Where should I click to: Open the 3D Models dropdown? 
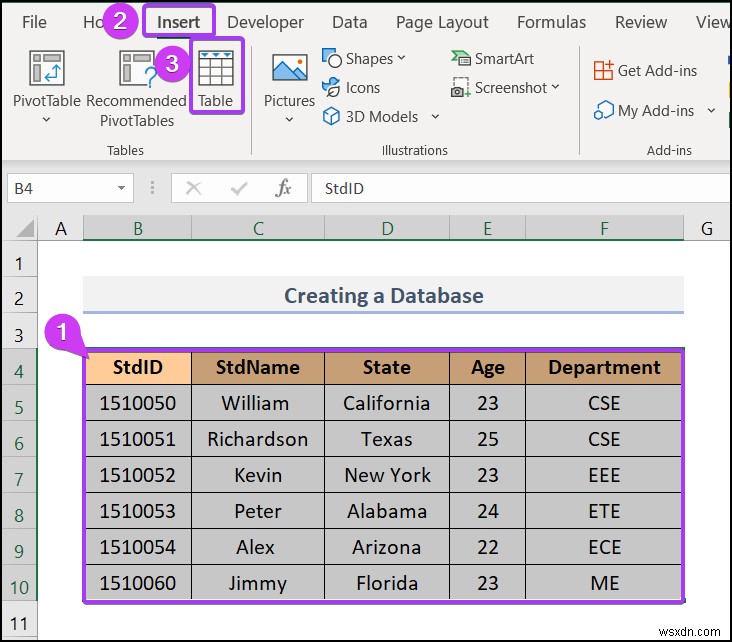click(435, 117)
